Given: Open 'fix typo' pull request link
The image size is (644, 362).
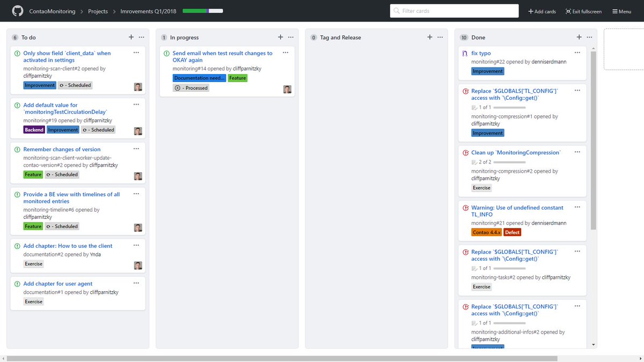Looking at the screenshot, I should pos(481,53).
